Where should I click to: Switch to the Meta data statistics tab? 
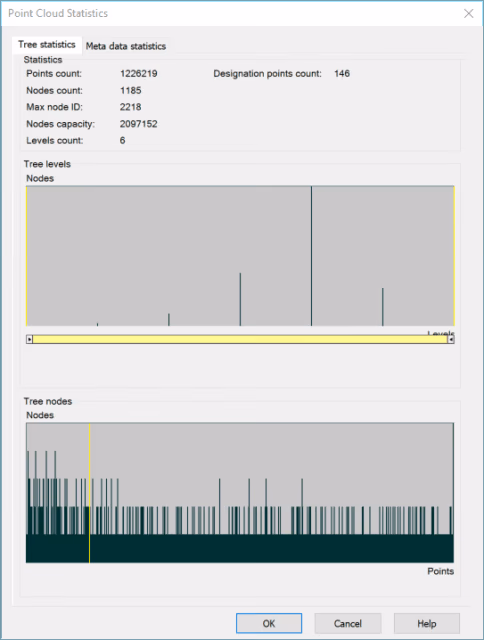126,46
